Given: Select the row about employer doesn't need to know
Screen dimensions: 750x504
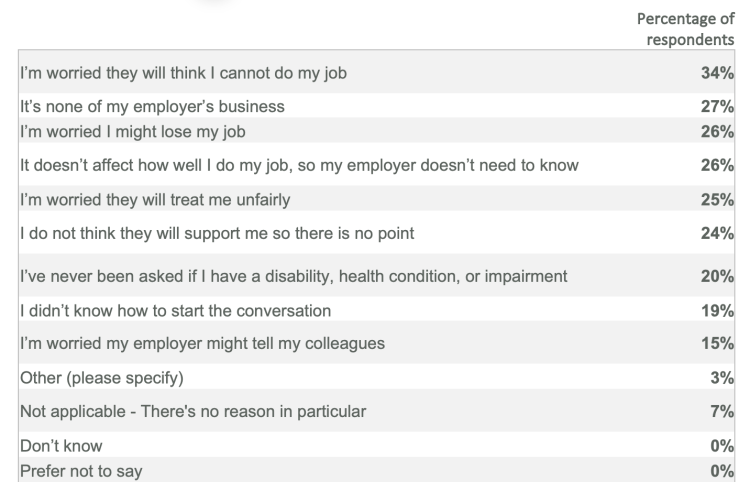Looking at the screenshot, I should coord(376,164).
